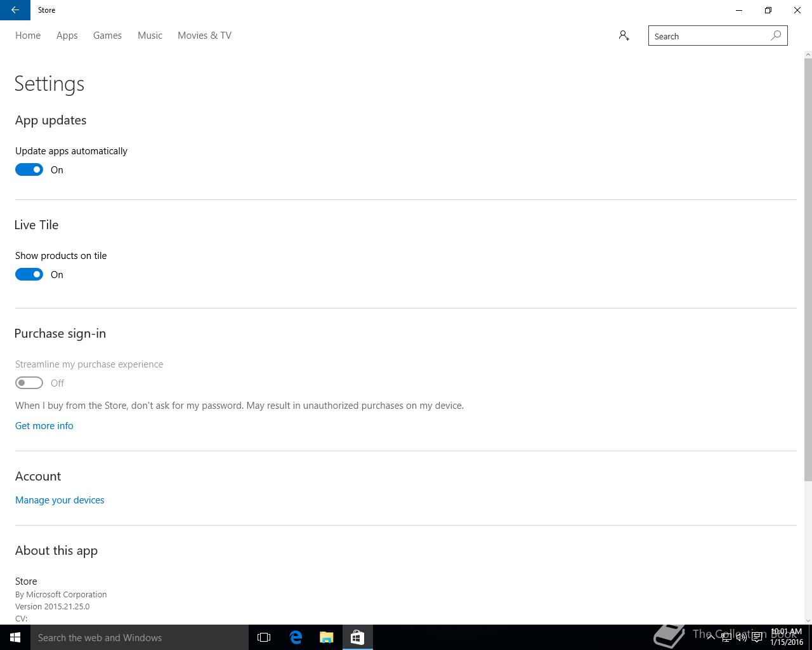
Task: Switch to the Music section
Action: (x=150, y=36)
